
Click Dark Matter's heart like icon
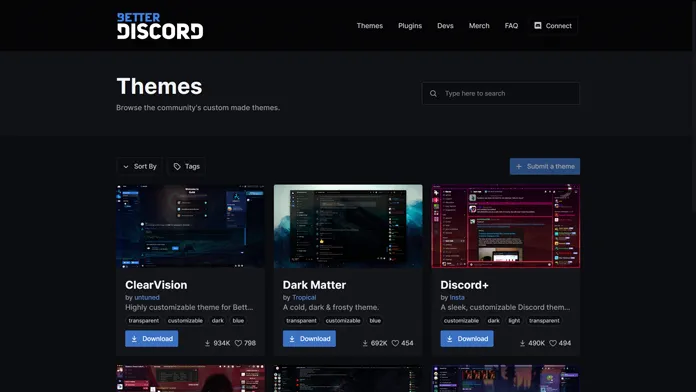pos(395,343)
